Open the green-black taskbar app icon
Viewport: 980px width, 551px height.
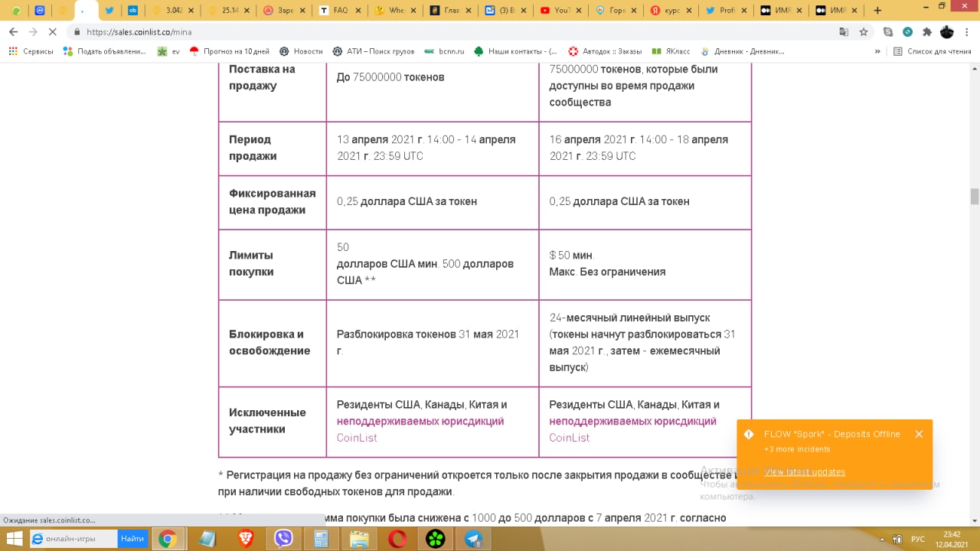point(435,539)
